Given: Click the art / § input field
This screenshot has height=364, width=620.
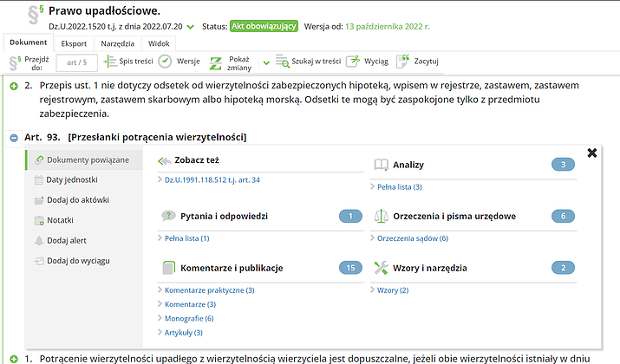Looking at the screenshot, I should [76, 62].
